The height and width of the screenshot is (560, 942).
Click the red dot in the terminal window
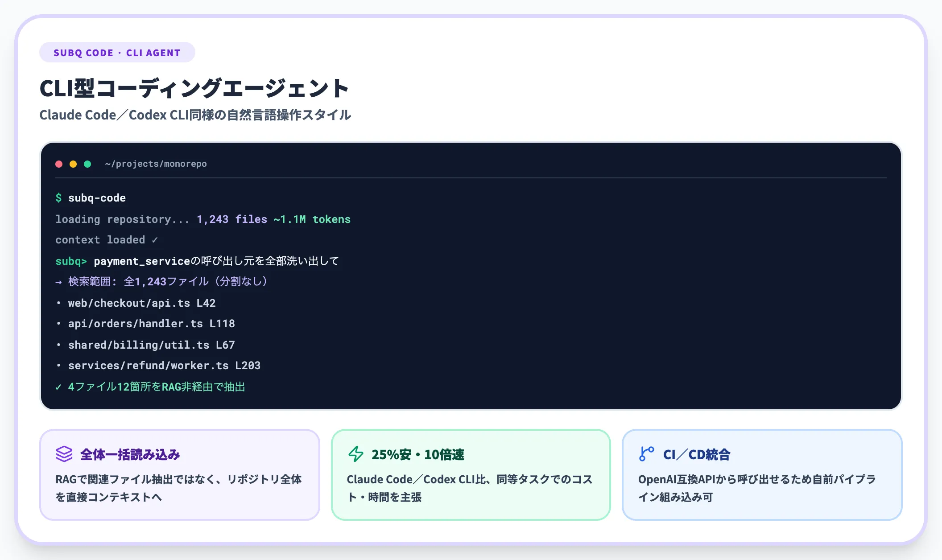59,164
